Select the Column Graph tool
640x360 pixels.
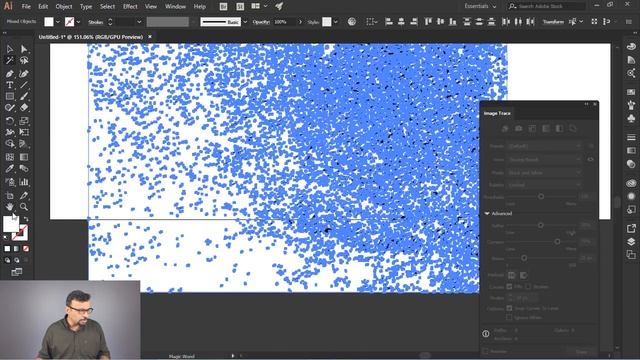[x=24, y=182]
